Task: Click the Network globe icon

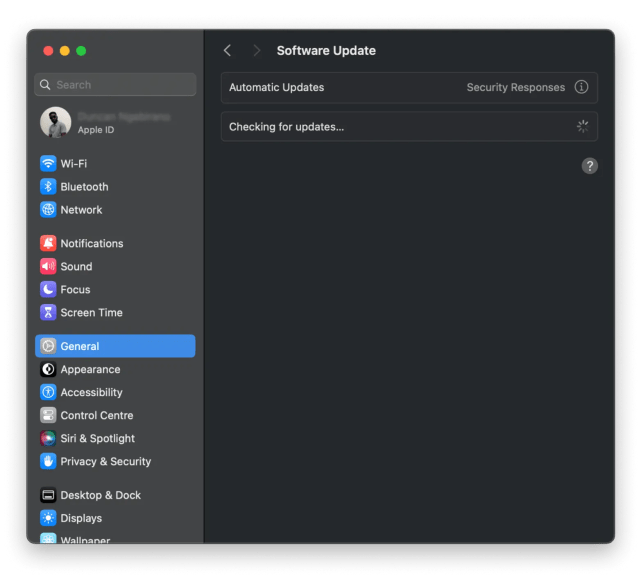Action: click(48, 210)
